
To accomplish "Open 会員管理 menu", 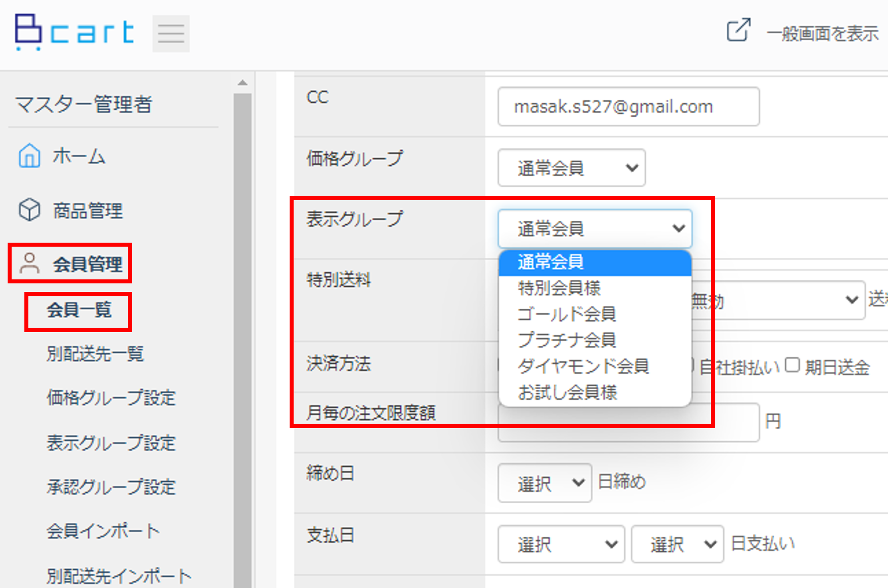I will point(88,264).
